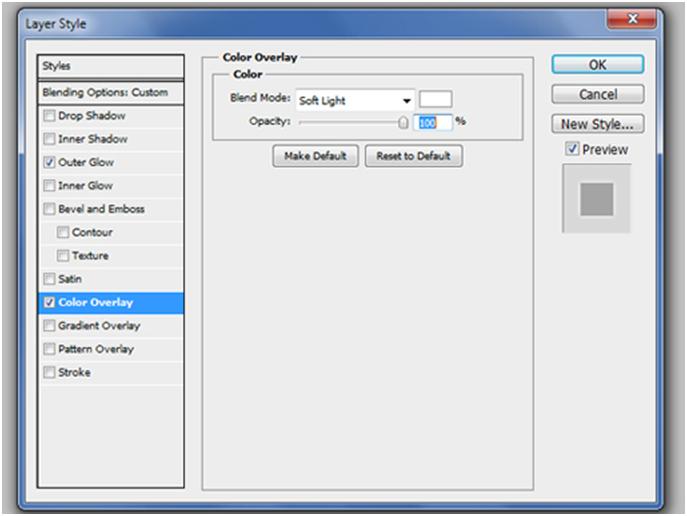The image size is (687, 516).
Task: Select the Drop Shadow label
Action: pos(92,116)
